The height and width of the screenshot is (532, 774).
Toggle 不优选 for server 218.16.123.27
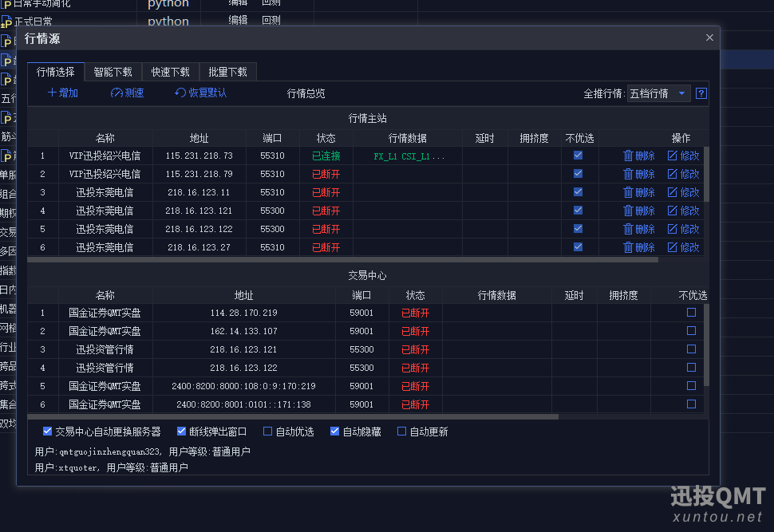click(x=578, y=246)
